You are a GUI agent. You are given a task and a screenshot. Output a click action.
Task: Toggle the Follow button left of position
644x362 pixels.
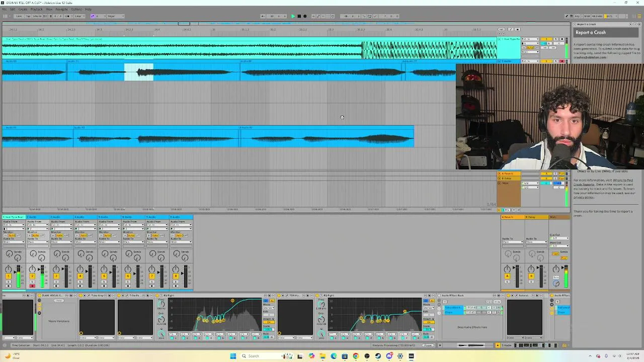263,16
